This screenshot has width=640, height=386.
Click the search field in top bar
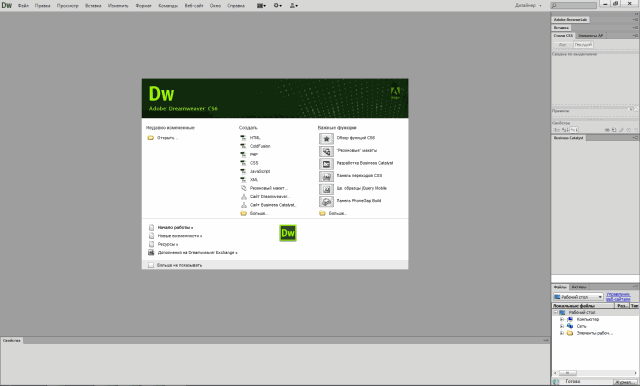tap(573, 6)
